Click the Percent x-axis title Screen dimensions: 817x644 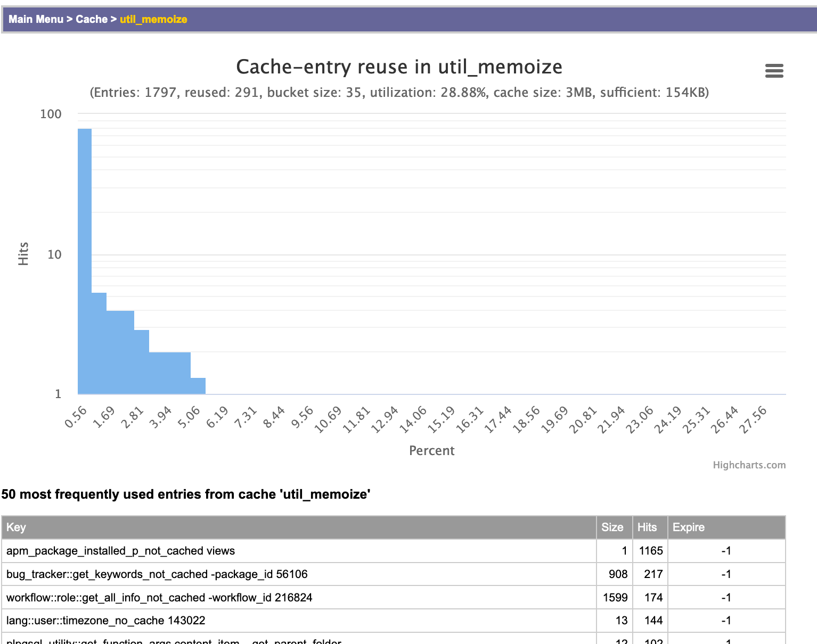click(x=431, y=451)
